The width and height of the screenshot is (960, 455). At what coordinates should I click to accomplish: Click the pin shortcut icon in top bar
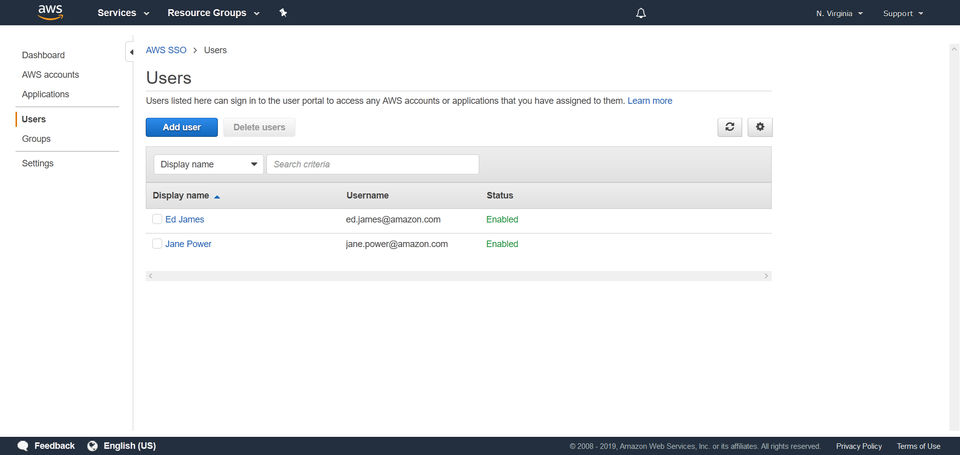[283, 13]
